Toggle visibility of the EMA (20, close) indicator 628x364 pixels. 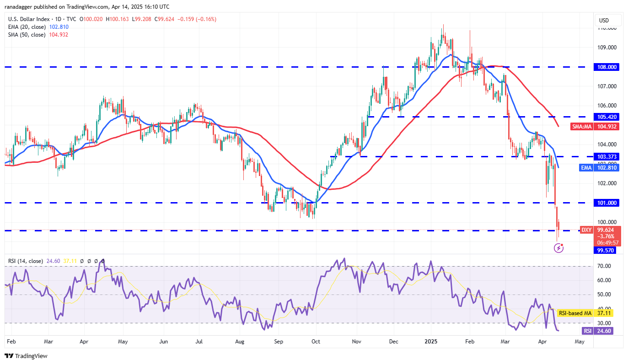[x=27, y=27]
